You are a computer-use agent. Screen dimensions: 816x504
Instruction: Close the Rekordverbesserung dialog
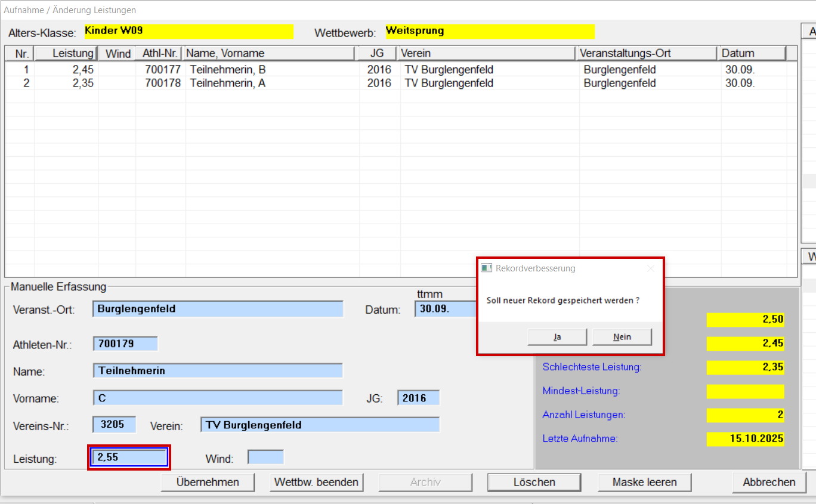651,268
